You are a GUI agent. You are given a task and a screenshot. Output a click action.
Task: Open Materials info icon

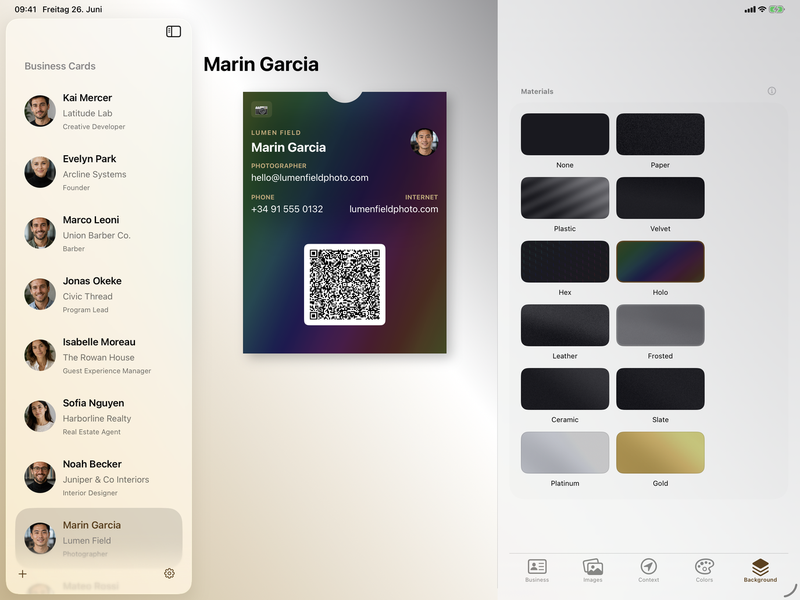(x=771, y=91)
